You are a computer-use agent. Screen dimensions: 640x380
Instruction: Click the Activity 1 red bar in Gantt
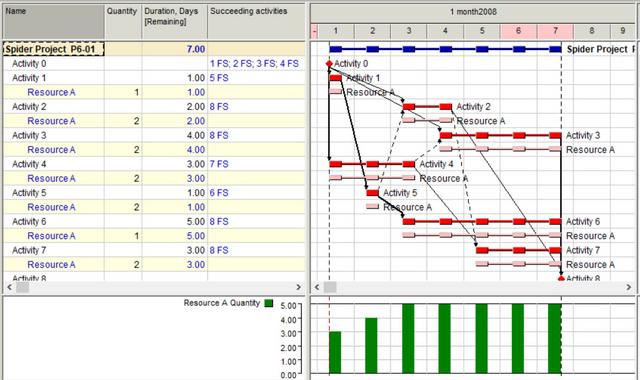click(336, 78)
